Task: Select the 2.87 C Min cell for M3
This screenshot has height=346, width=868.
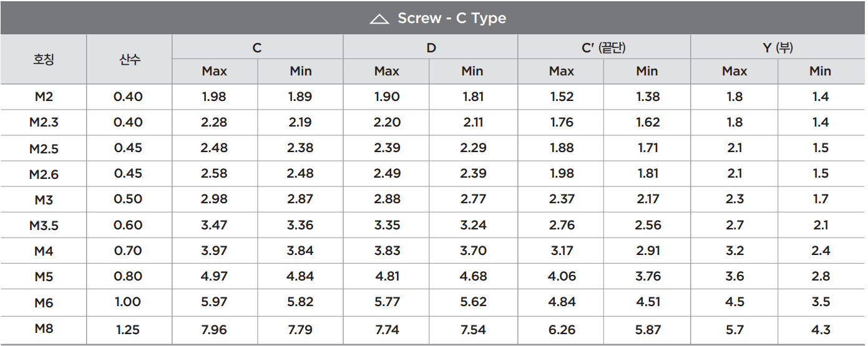Action: (300, 199)
